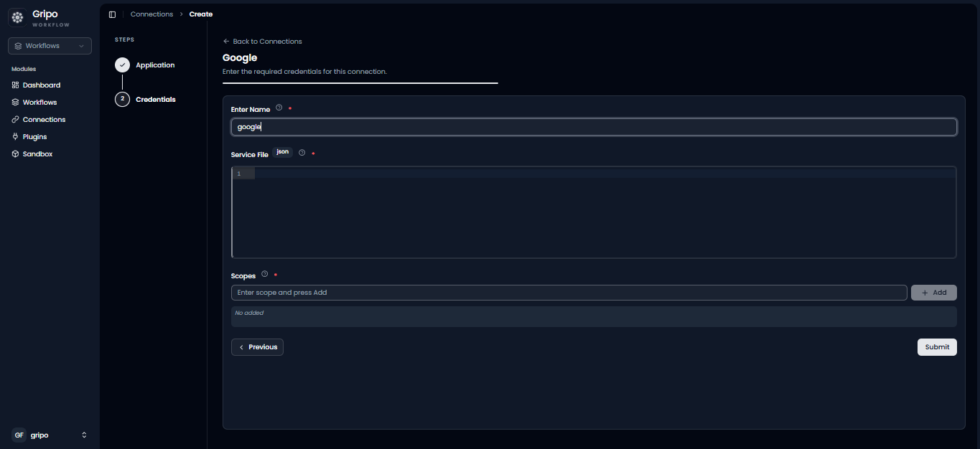This screenshot has width=980, height=449.
Task: Open the Plugins module
Action: click(34, 137)
